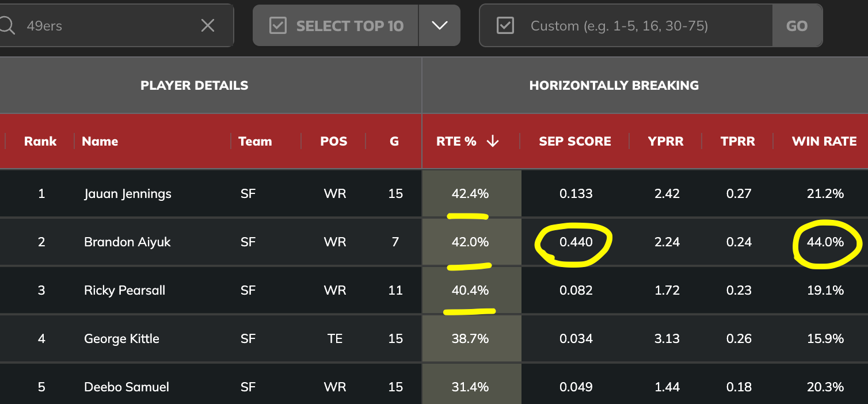Select the George Kittle row
The image size is (868, 404).
point(434,338)
